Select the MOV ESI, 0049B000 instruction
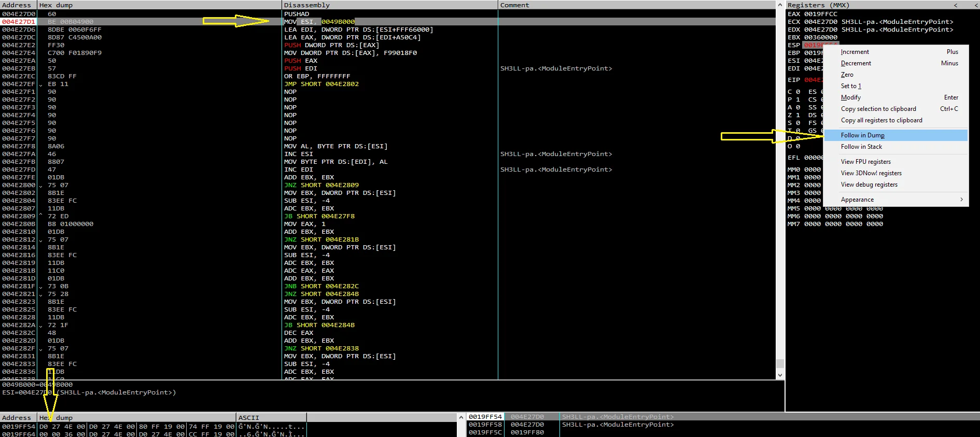 (x=319, y=22)
